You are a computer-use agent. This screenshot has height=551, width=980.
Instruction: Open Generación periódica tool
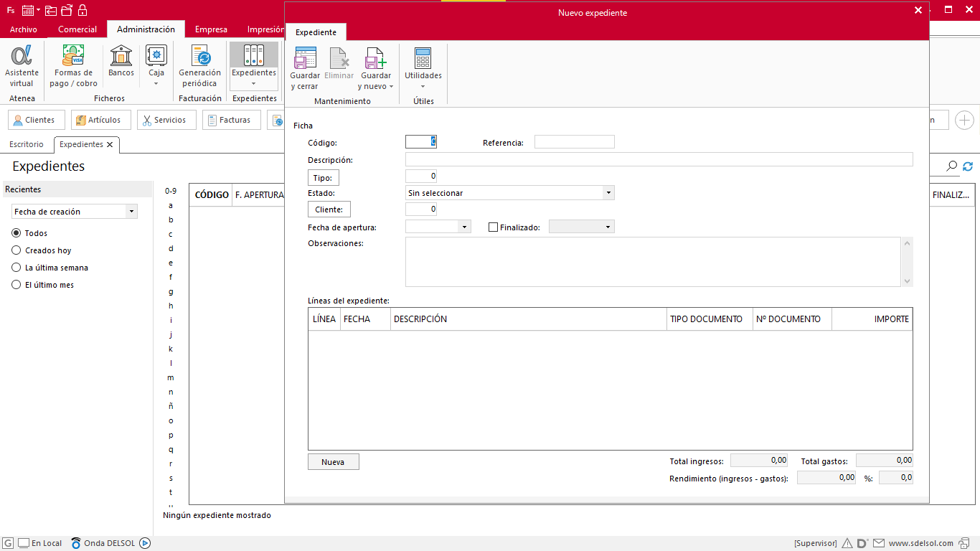tap(199, 56)
